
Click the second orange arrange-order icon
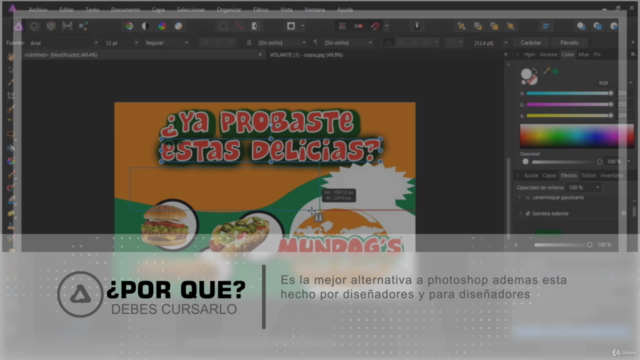click(x=478, y=26)
